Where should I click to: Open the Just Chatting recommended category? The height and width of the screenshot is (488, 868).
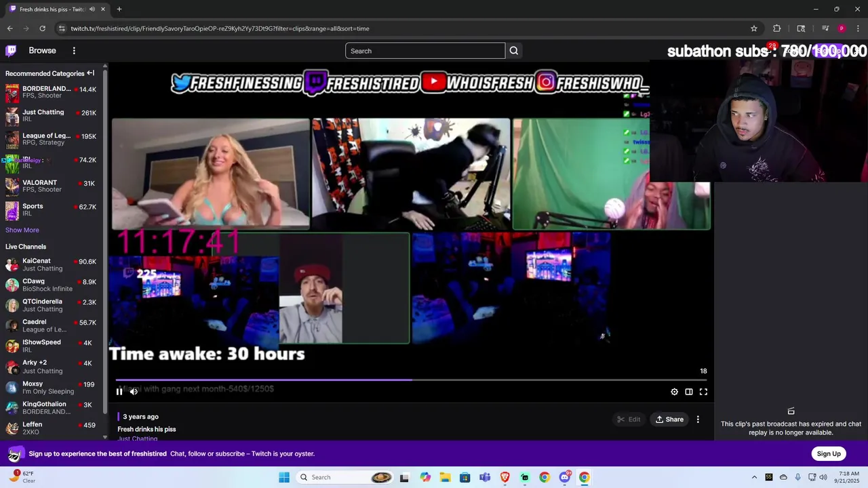[x=52, y=116]
